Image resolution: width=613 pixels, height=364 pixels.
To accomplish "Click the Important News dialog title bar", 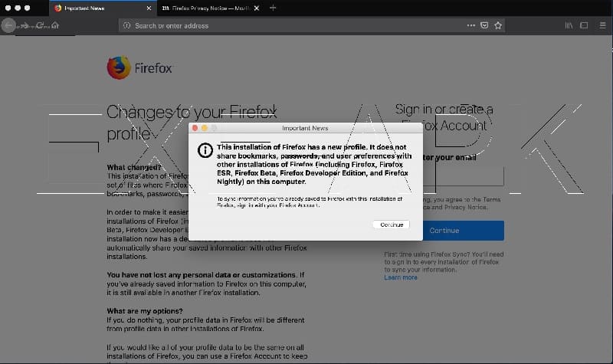I will click(x=305, y=128).
